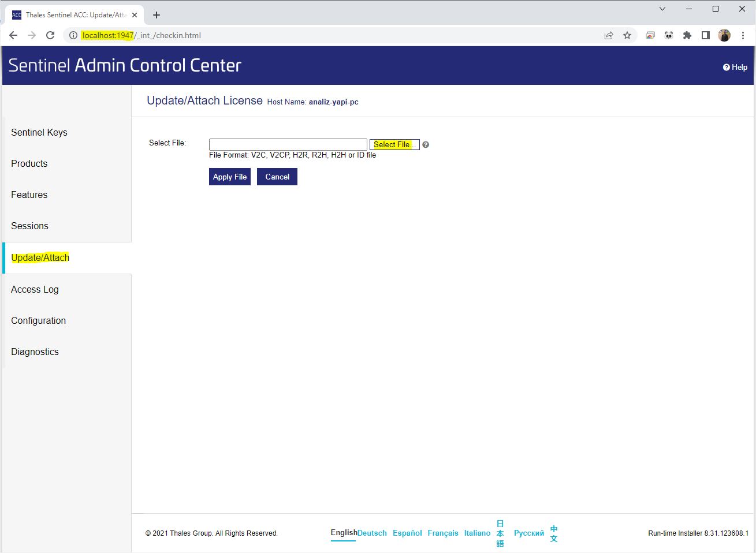
Task: Switch language to Français
Action: click(443, 533)
